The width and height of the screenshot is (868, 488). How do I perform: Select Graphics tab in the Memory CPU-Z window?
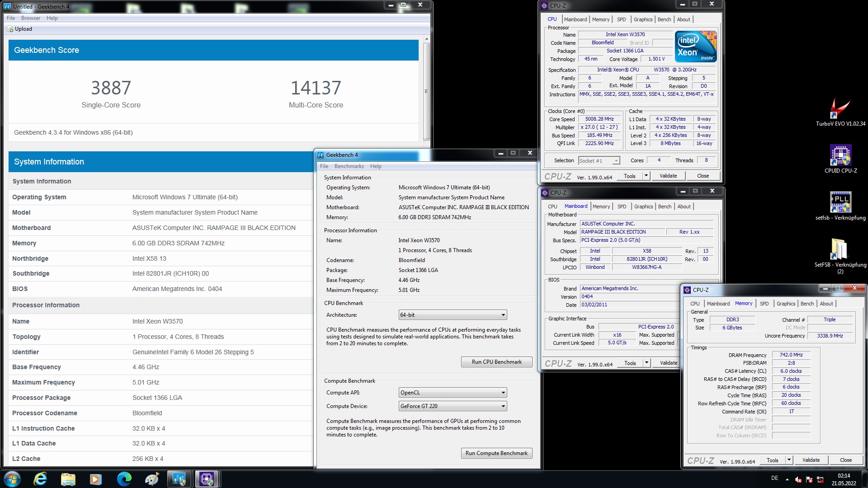tap(786, 304)
